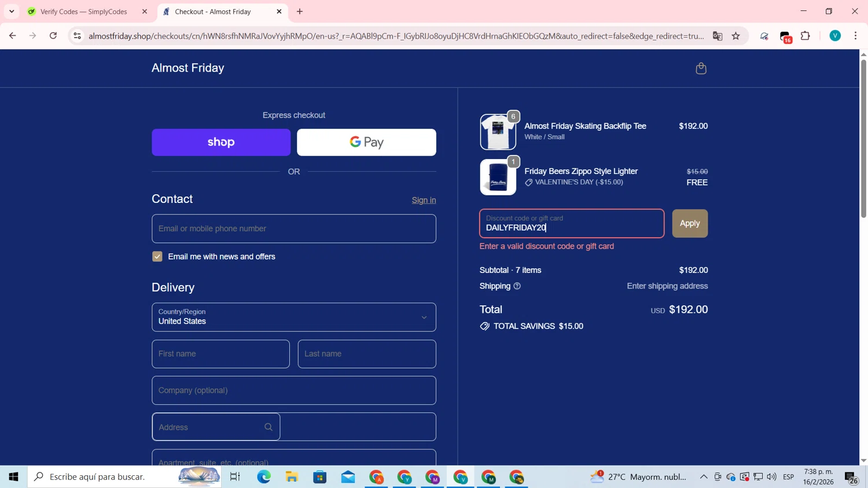This screenshot has height=488, width=868.
Task: Pay with the Shop Pay button
Action: point(221,142)
